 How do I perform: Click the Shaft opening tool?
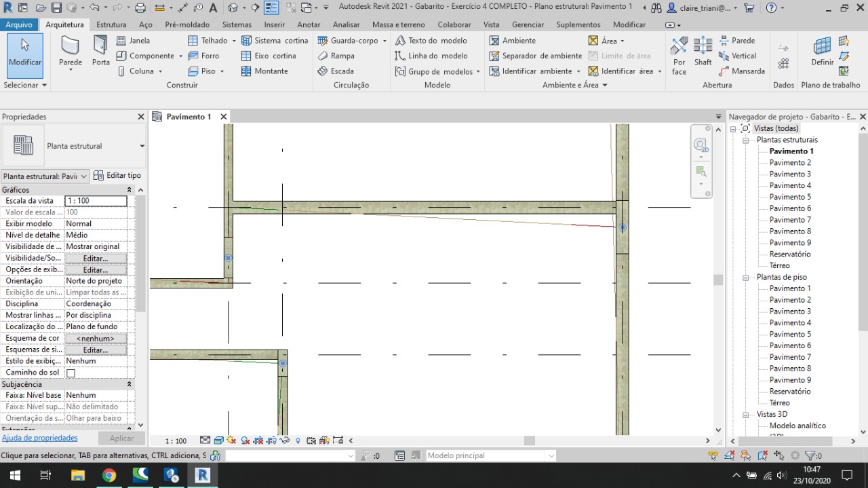point(703,52)
